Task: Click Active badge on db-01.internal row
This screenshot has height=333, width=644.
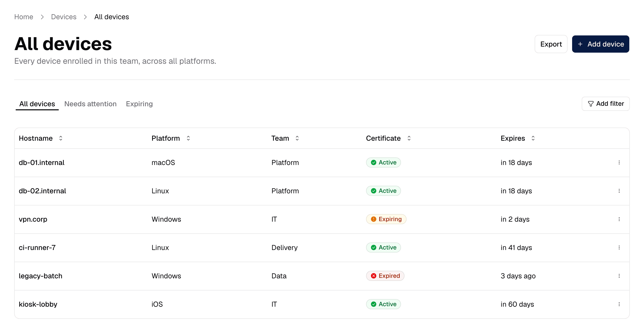Action: (384, 162)
